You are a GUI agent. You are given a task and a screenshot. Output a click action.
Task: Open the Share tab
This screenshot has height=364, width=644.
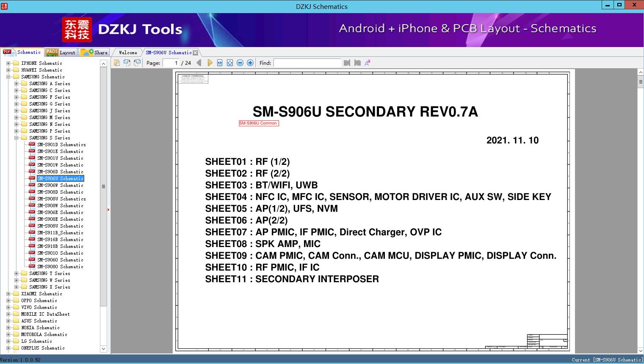94,53
